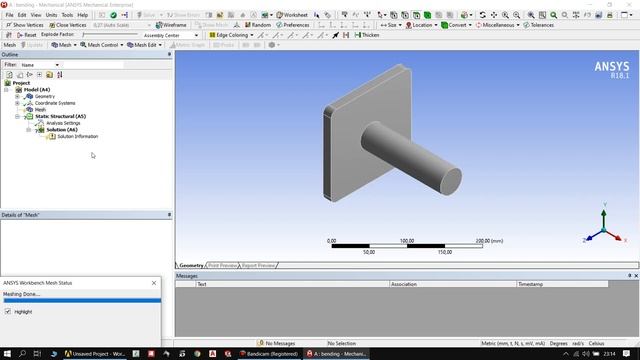640x360 pixels.
Task: Open the Units menu
Action: coord(51,15)
